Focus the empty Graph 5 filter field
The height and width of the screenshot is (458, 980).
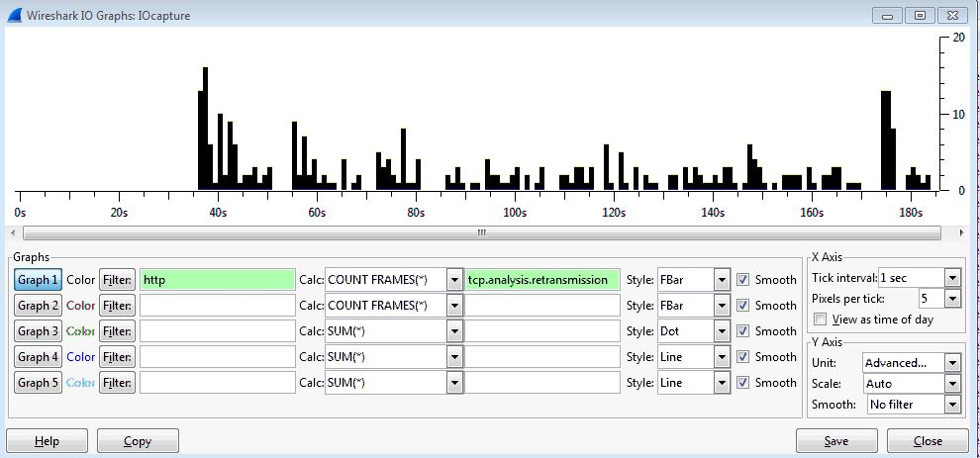tap(217, 383)
